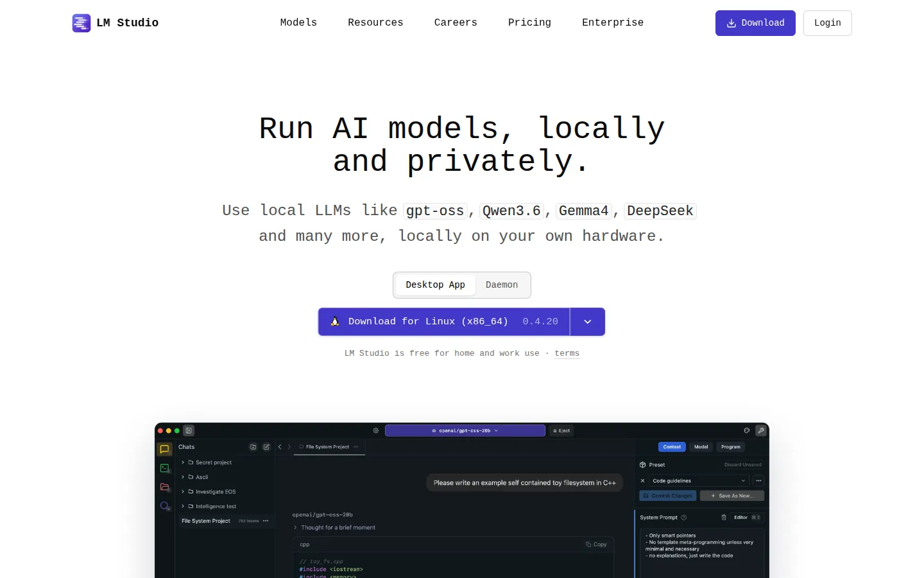Open the green Developer terminal icon
This screenshot has width=924, height=578.
click(164, 468)
